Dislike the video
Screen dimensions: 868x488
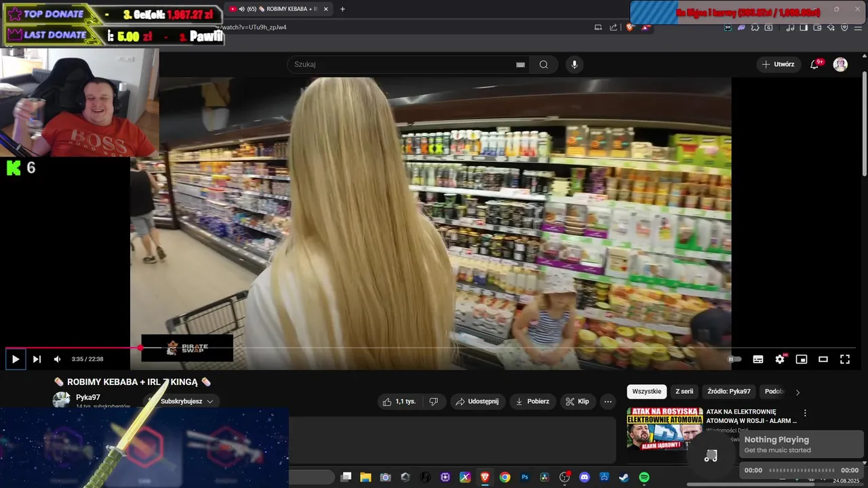click(x=433, y=401)
